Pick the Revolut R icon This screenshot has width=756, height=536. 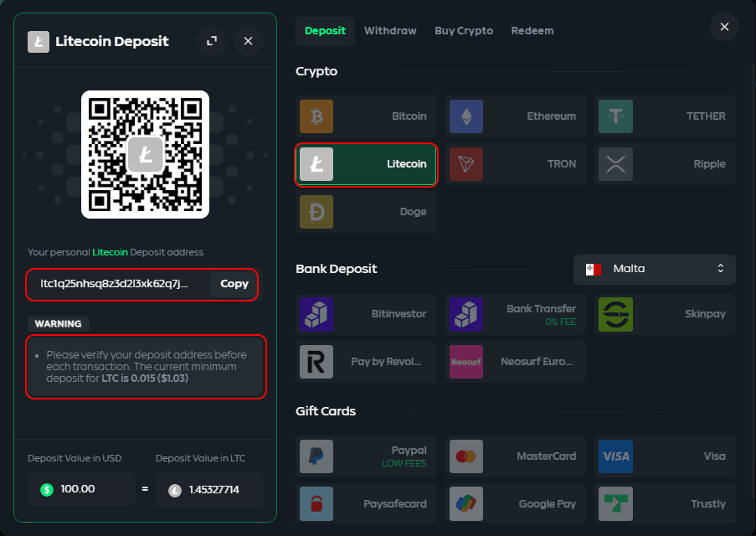pyautogui.click(x=316, y=362)
